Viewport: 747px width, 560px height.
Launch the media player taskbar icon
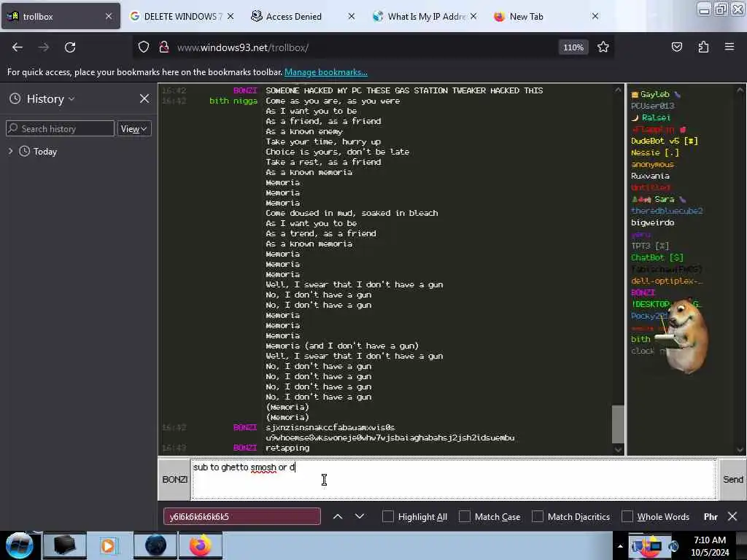108,545
